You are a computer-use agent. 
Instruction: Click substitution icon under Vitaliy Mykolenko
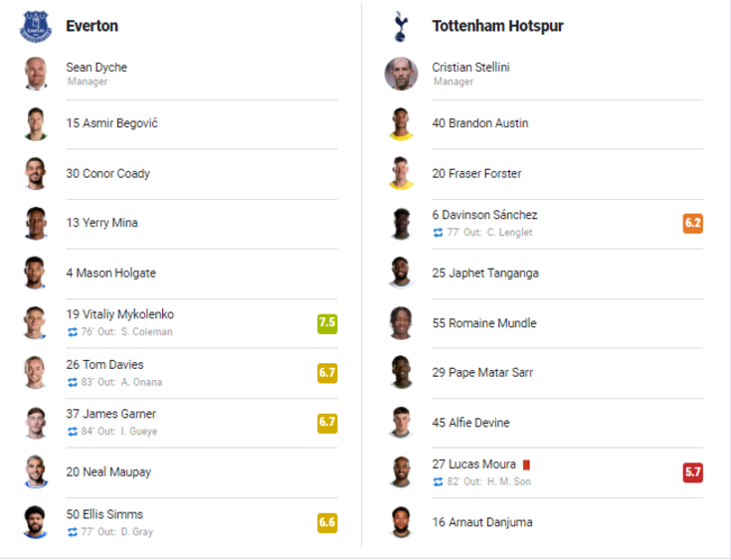click(73, 332)
